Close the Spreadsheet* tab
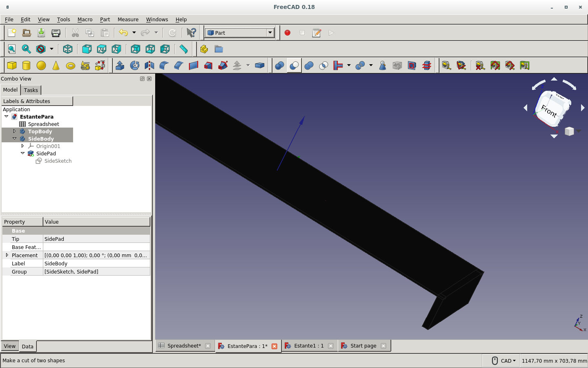Viewport: 588px width, 368px height. coord(208,346)
